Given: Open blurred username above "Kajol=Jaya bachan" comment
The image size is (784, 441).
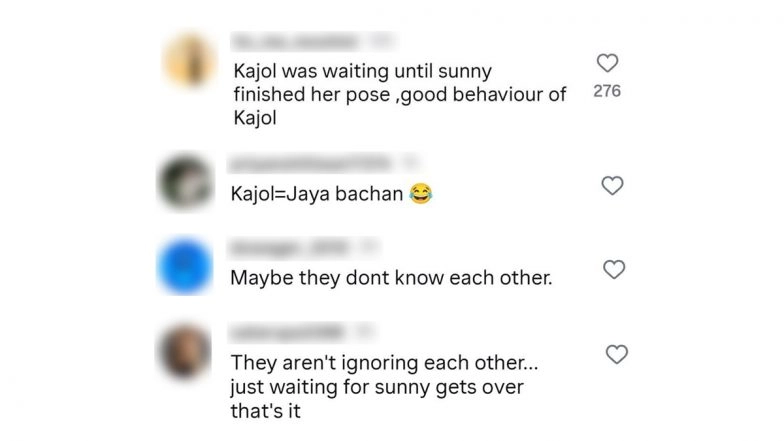Looking at the screenshot, I should 310,164.
